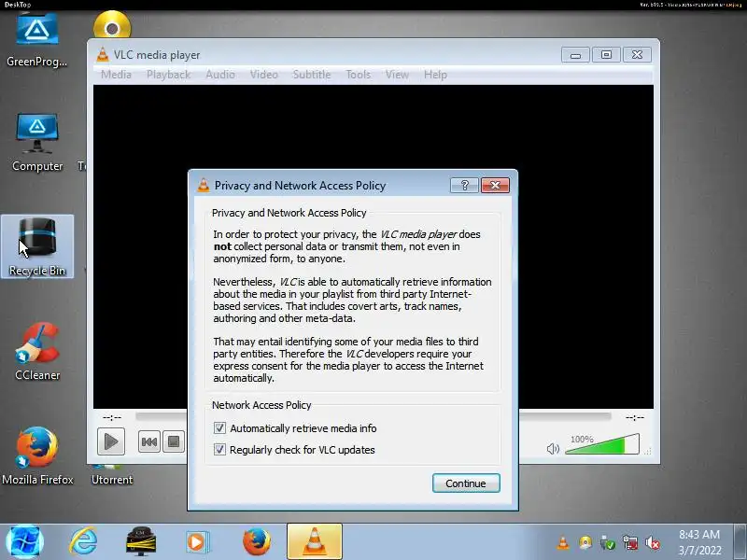Click the Previous media button in VLC

(x=149, y=441)
